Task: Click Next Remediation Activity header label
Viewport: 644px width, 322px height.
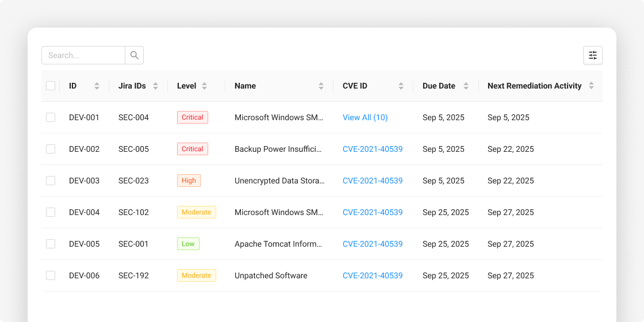Action: point(535,86)
